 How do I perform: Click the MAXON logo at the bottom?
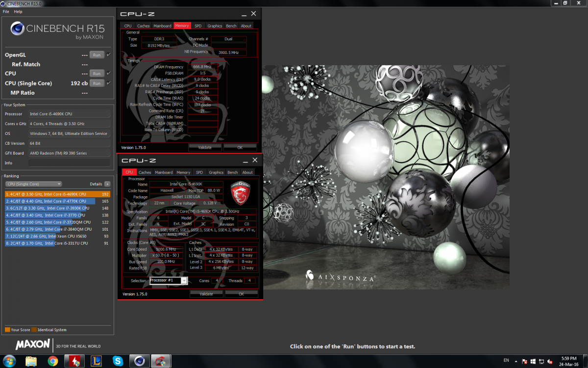click(32, 344)
